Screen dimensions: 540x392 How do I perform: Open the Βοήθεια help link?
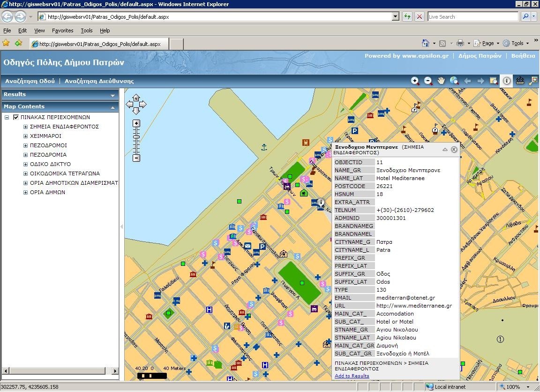click(x=523, y=56)
